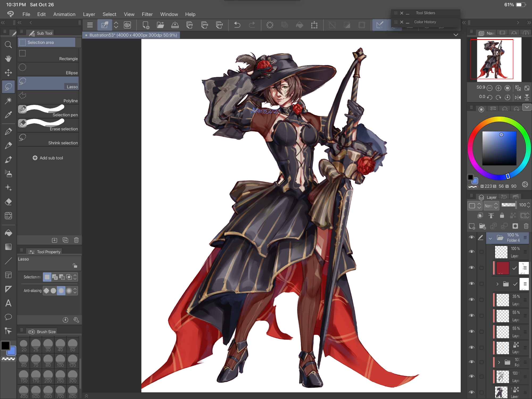The height and width of the screenshot is (399, 532).
Task: Toggle the Lock Layer icon
Action: click(502, 215)
